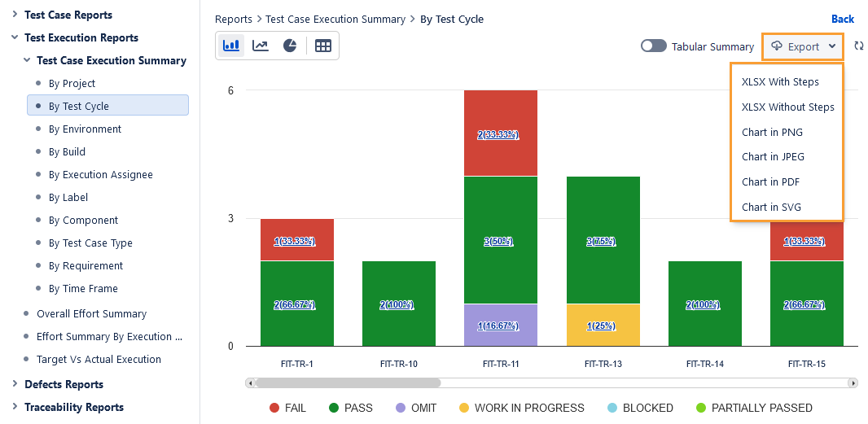Screen dimensions: 868x424
Task: Open the Export dropdown
Action: [803, 46]
